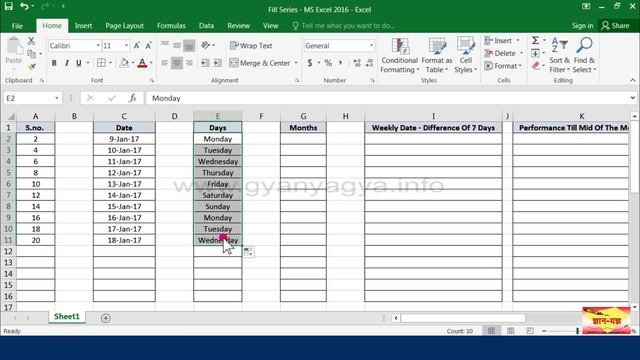640x360 pixels.
Task: Click the Orientation text angle icon
Action: click(x=205, y=45)
